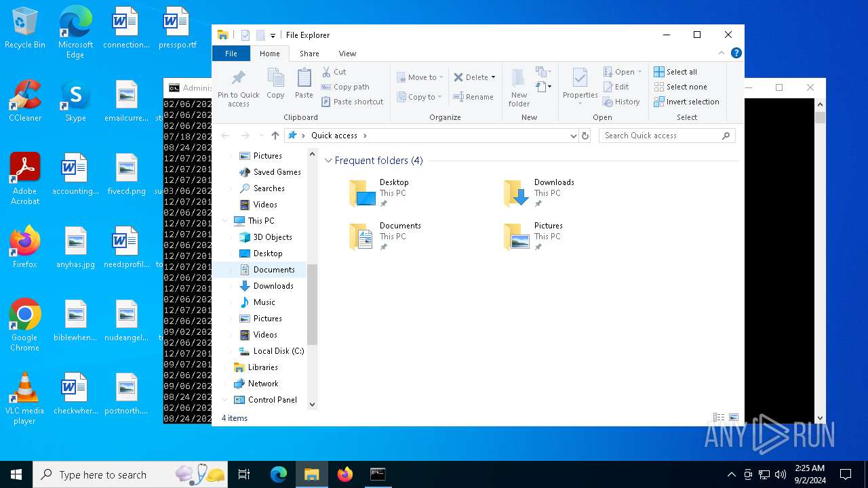868x488 pixels.
Task: Open Firefox from the taskbar
Action: click(x=345, y=474)
